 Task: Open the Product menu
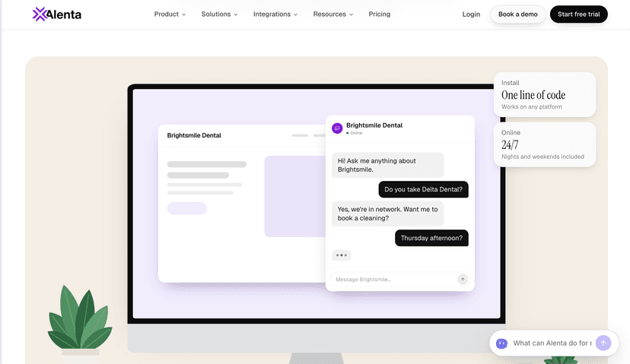(x=170, y=14)
